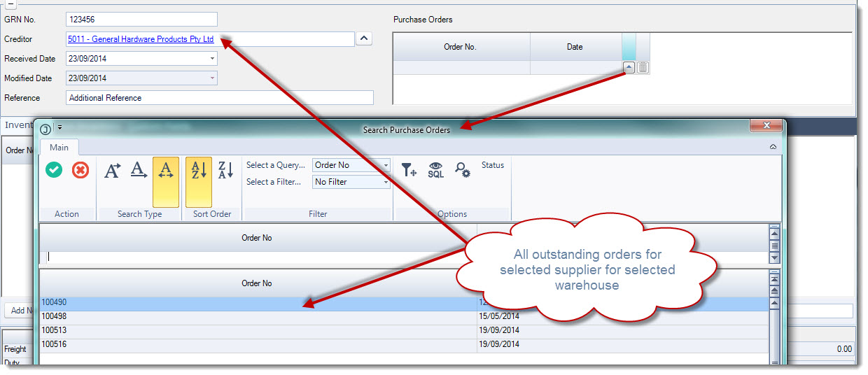Confirm selection with the green checkmark icon

[x=54, y=169]
